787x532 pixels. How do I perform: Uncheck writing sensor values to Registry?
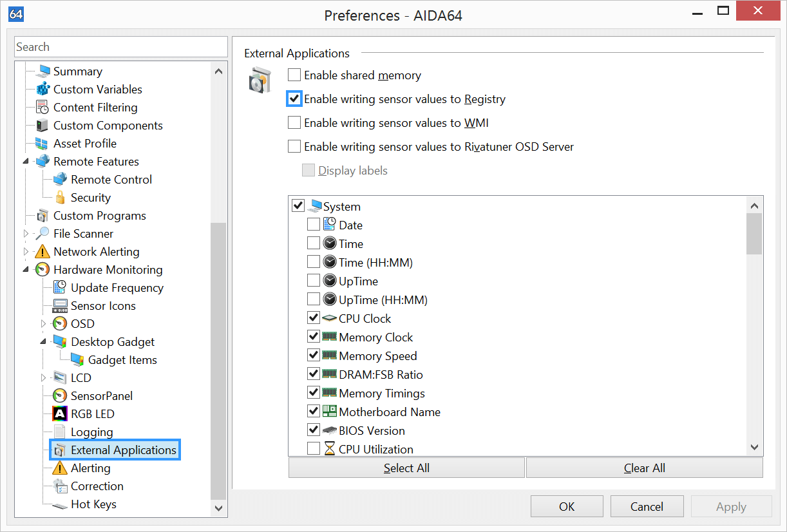pos(294,99)
